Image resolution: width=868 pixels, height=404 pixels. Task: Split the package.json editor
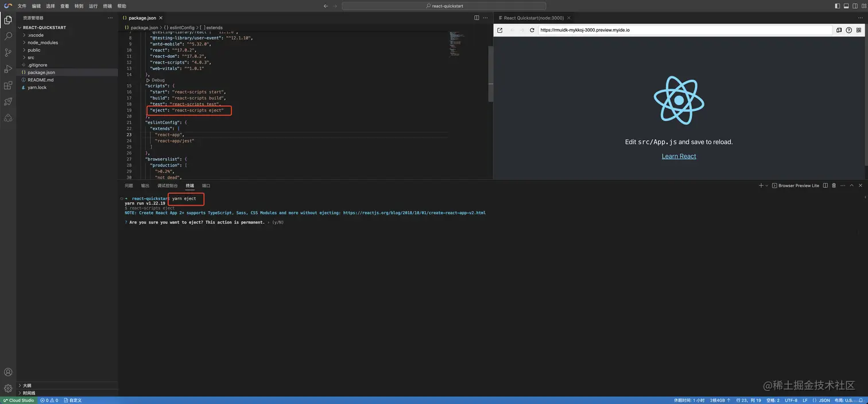click(x=476, y=18)
